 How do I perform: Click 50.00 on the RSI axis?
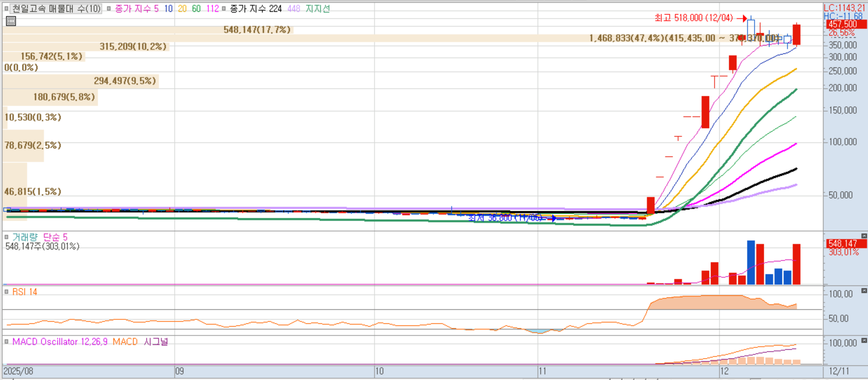click(839, 318)
